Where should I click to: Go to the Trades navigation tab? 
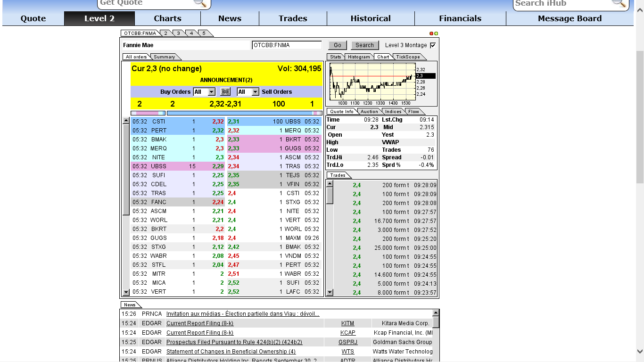pos(293,18)
